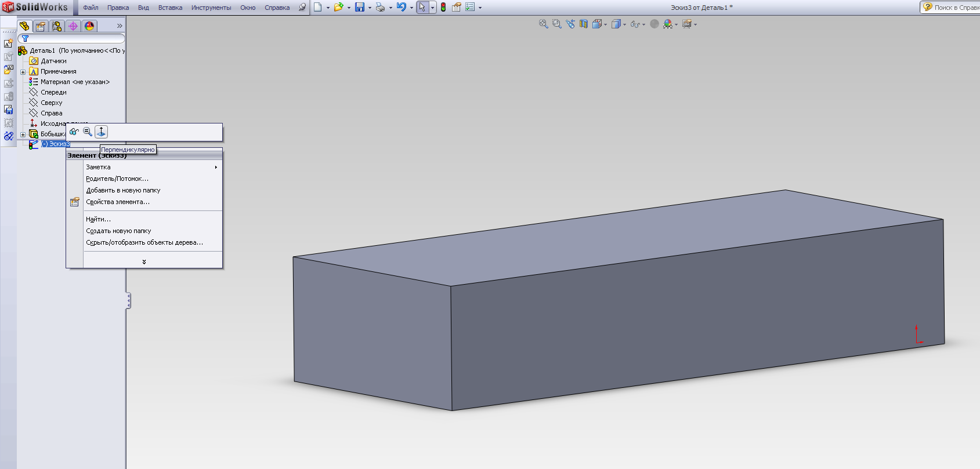Open the Вставка menu
Image resolution: width=980 pixels, height=469 pixels.
(170, 8)
